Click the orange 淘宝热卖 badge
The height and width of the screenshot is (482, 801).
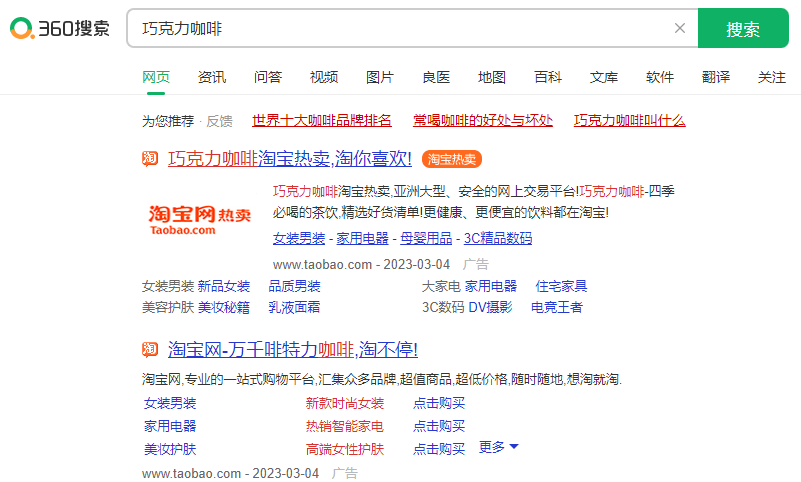452,159
